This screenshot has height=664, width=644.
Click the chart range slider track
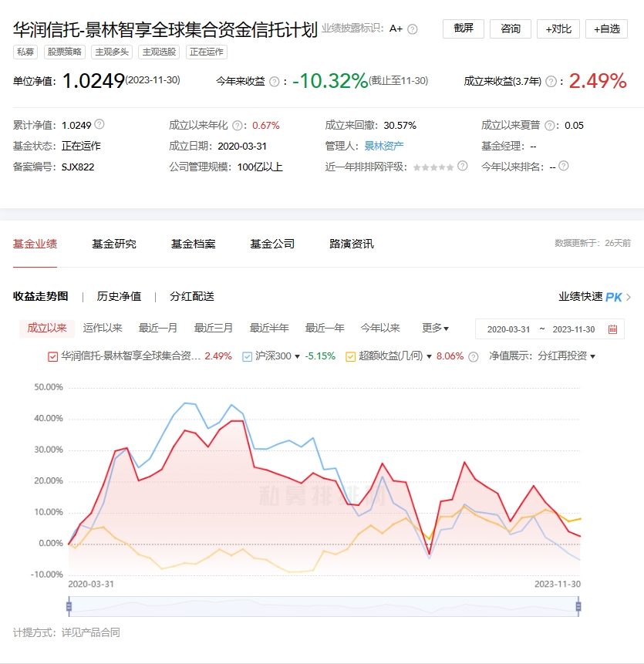(323, 607)
